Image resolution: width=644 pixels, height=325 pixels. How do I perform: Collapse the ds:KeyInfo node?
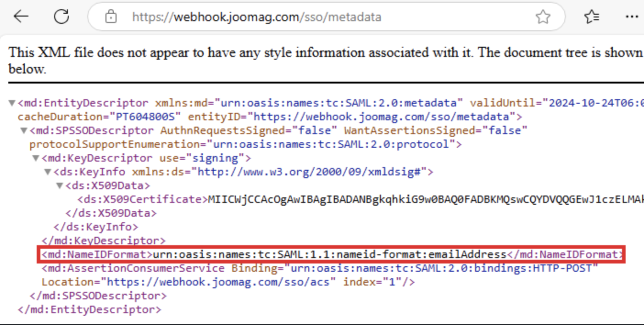[48, 172]
